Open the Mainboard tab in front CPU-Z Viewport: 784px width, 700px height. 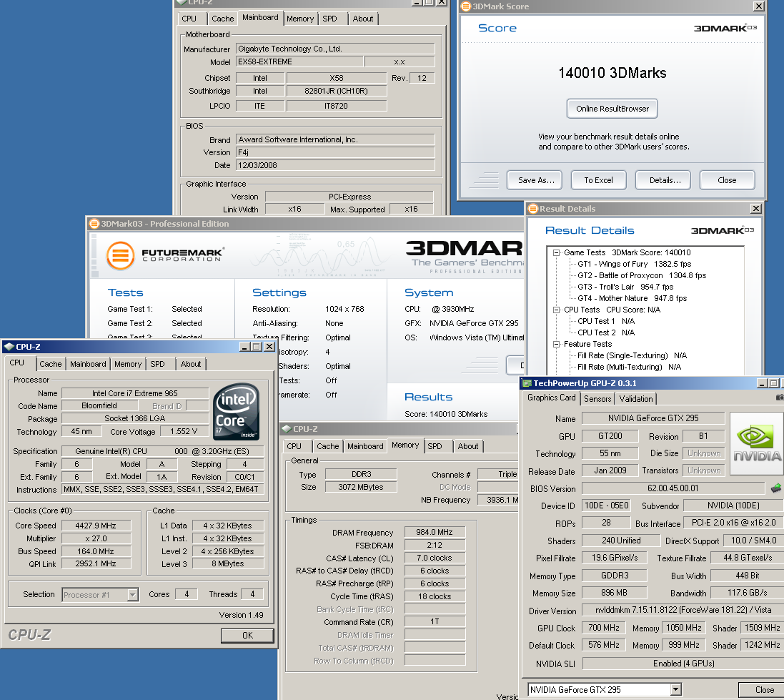(x=88, y=364)
